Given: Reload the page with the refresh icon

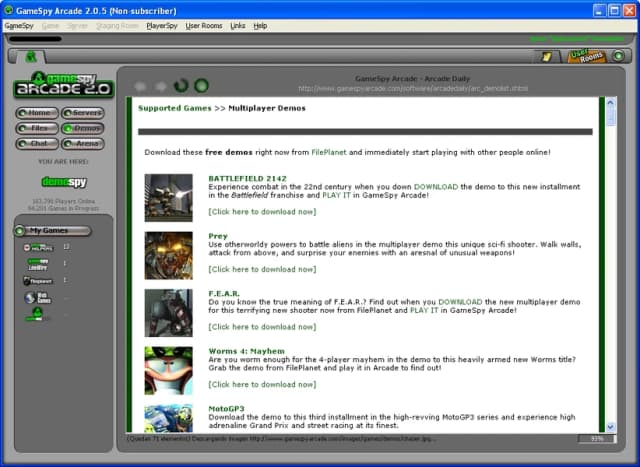Looking at the screenshot, I should click(x=181, y=85).
